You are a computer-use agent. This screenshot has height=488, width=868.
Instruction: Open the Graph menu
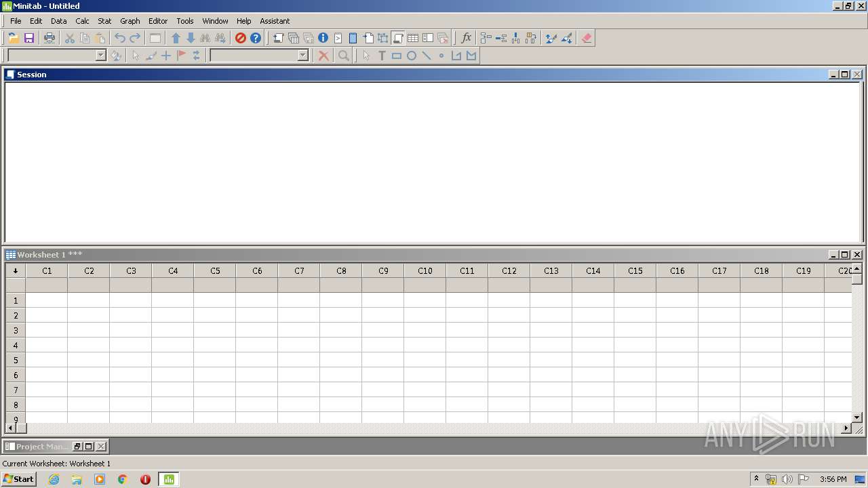(x=130, y=21)
